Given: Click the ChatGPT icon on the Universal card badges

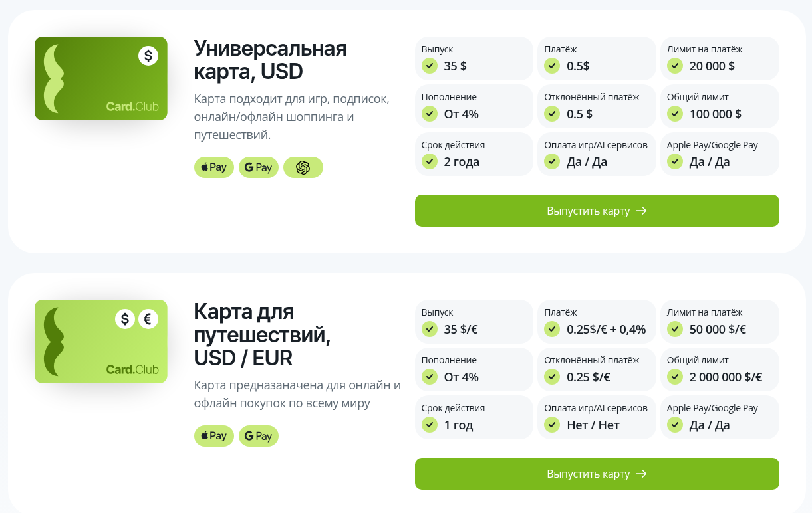Looking at the screenshot, I should 303,167.
